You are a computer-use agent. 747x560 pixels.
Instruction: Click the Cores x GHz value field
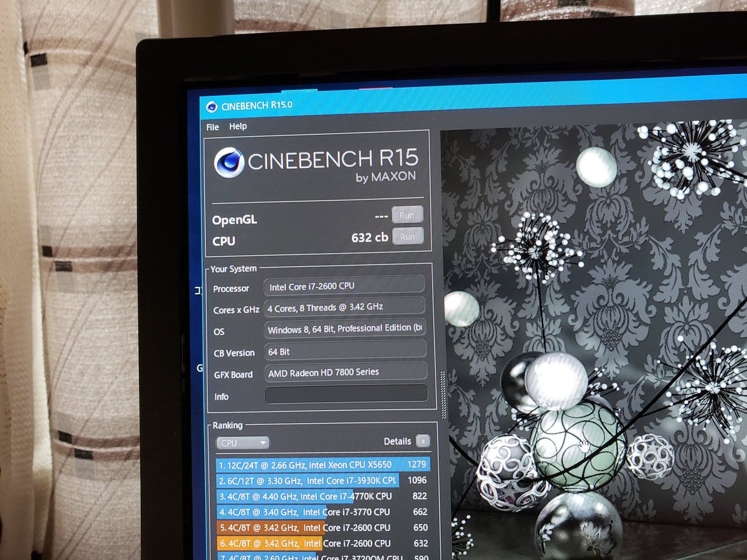coord(345,306)
